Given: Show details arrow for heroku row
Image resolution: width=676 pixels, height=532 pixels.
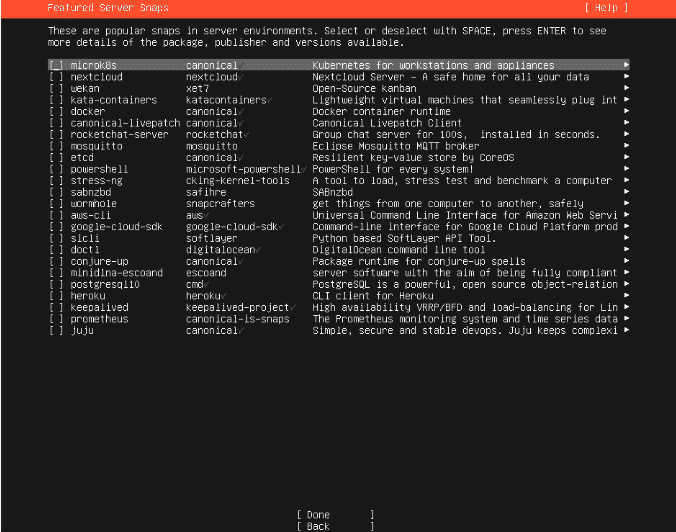Looking at the screenshot, I should pyautogui.click(x=627, y=296).
